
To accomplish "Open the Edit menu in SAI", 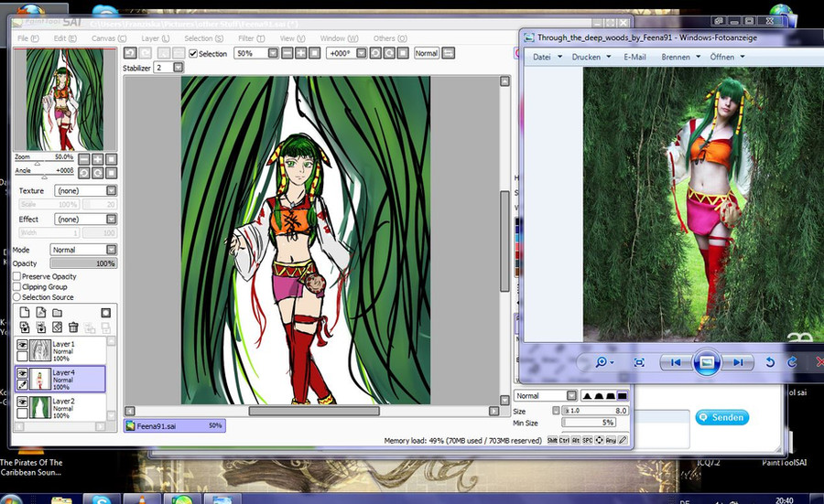I will (x=65, y=38).
